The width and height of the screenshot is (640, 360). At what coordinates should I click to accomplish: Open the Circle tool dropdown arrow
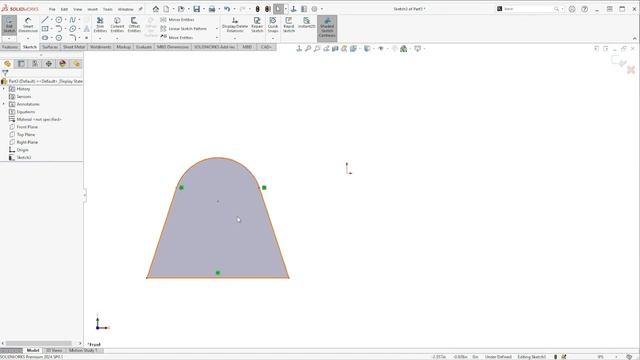(x=65, y=20)
